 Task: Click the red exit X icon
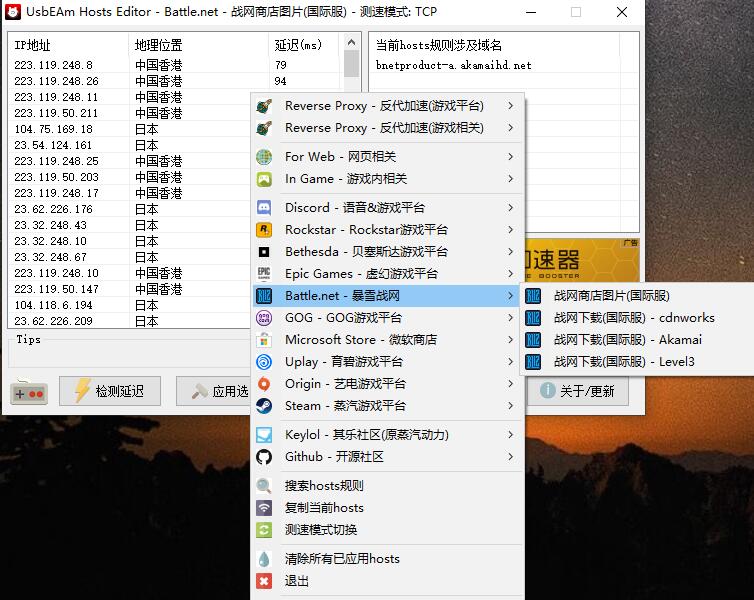click(264, 581)
